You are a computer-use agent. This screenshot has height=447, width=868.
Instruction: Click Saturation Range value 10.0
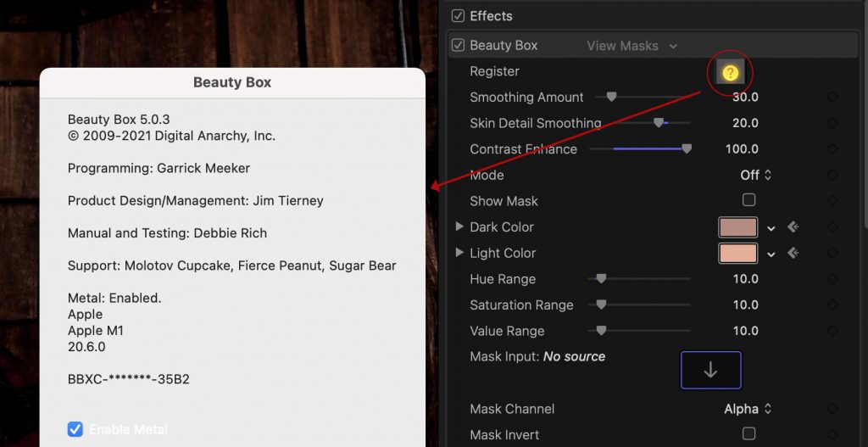745,305
